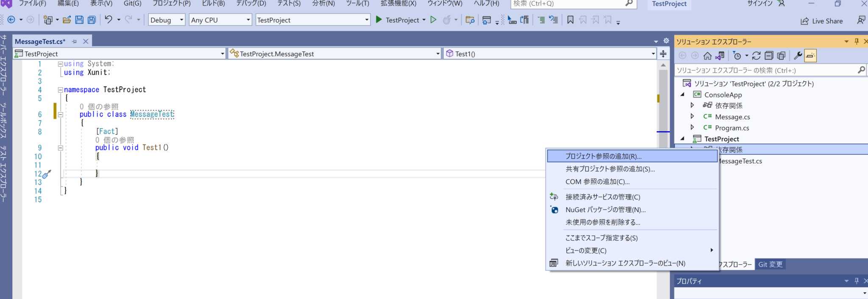868x299 pixels.
Task: Open the Any CPU platform dropdown
Action: 220,20
